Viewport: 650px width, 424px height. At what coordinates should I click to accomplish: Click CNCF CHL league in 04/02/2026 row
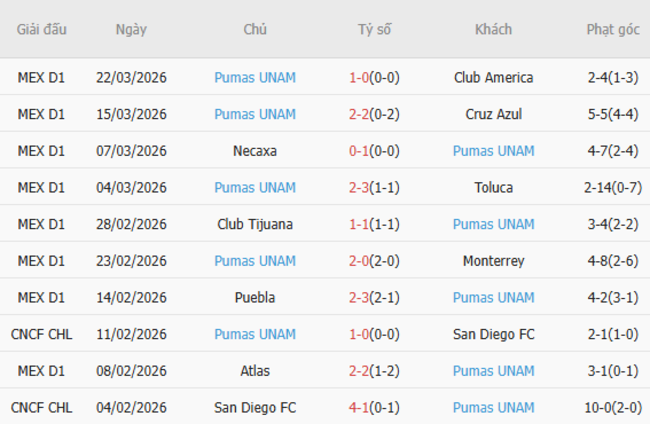41,408
